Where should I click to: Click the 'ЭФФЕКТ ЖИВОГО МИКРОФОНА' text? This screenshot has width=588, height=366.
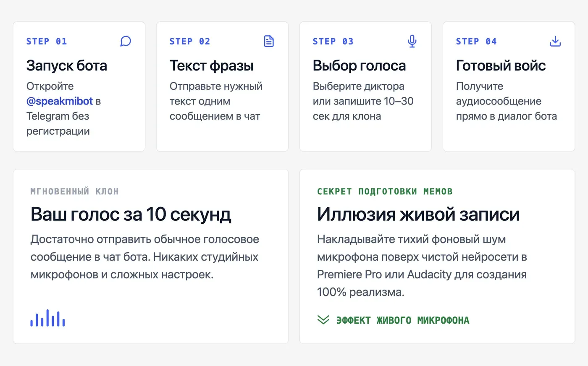coord(403,320)
